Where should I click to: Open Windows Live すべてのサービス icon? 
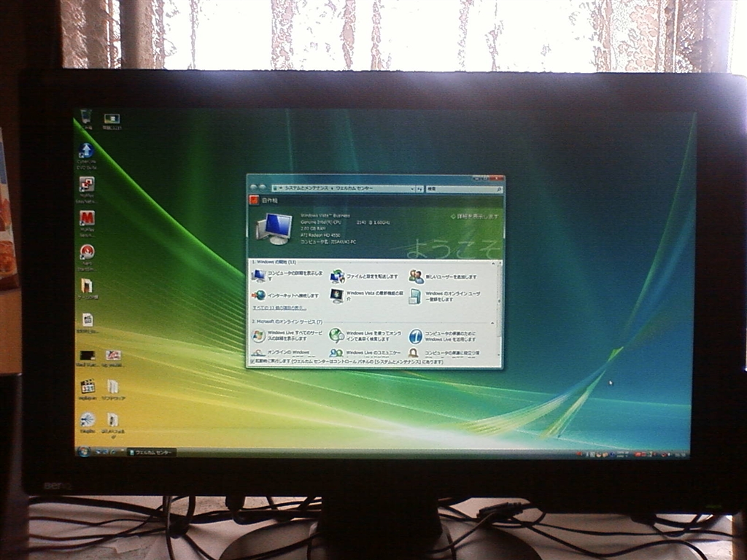coord(259,335)
